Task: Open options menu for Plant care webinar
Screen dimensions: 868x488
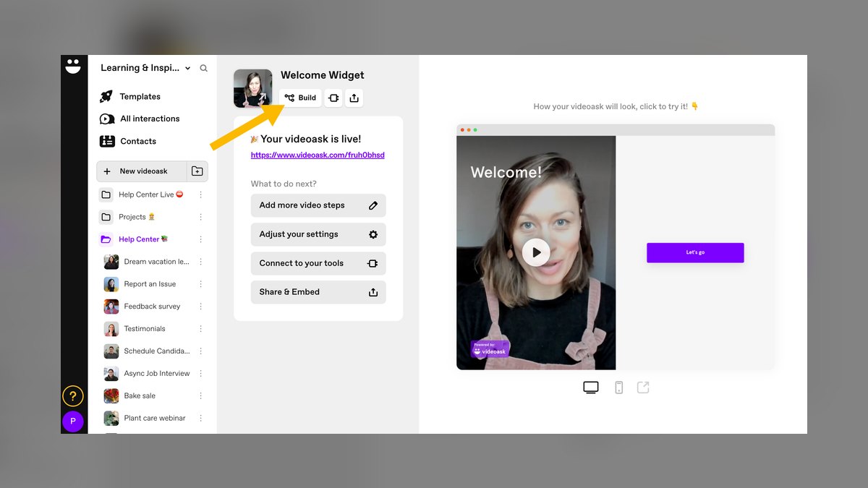Action: pyautogui.click(x=201, y=419)
